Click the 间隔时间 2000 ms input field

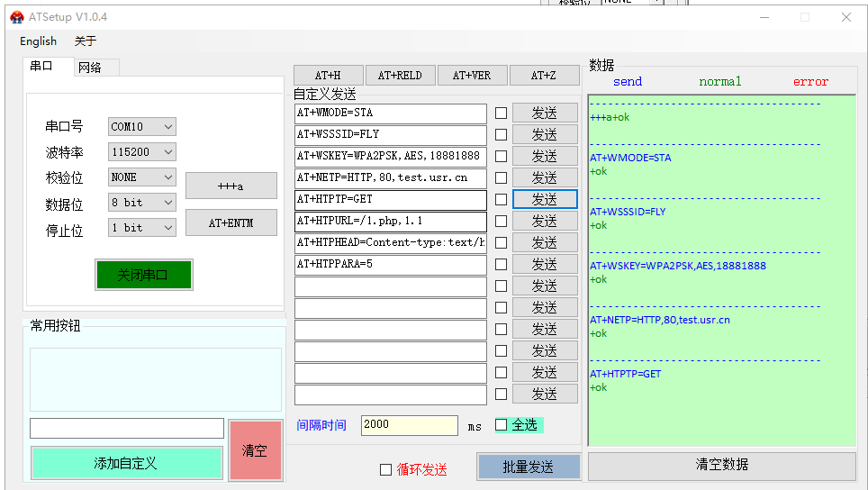click(409, 425)
